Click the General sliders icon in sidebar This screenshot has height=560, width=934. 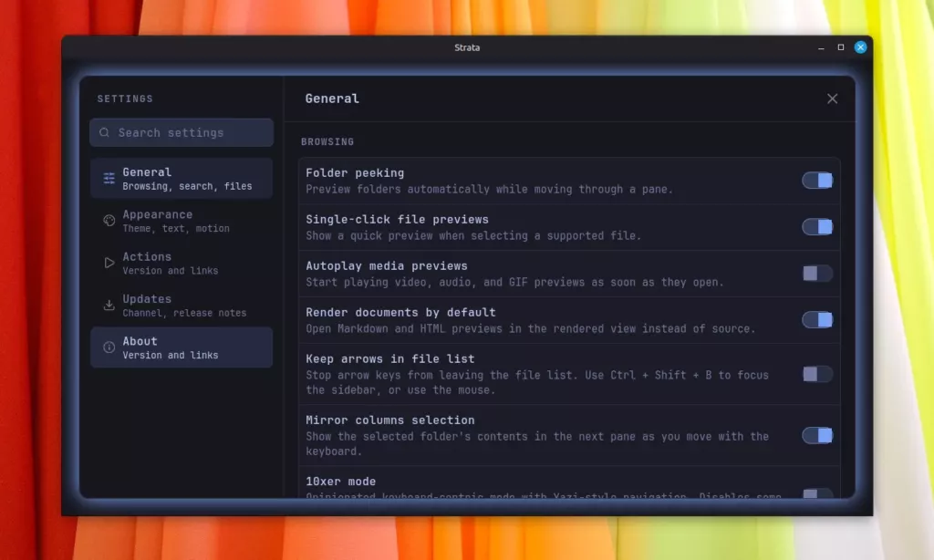(x=109, y=179)
